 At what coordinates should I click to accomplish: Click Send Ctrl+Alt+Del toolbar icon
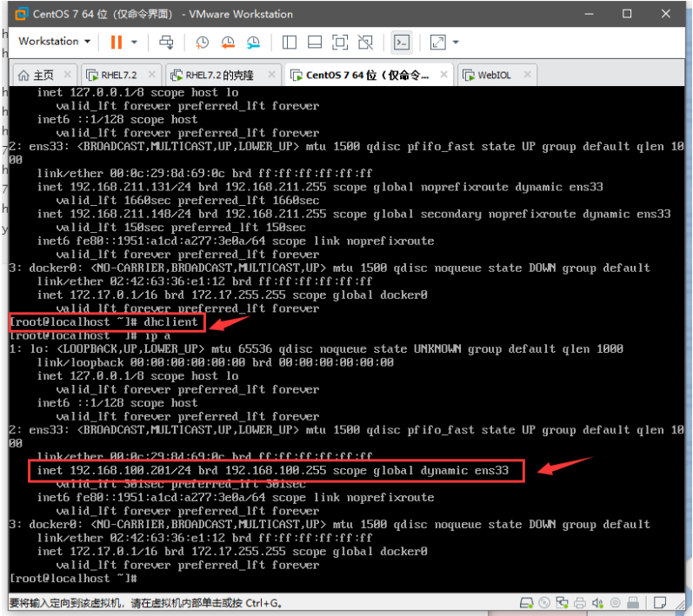pos(167,43)
